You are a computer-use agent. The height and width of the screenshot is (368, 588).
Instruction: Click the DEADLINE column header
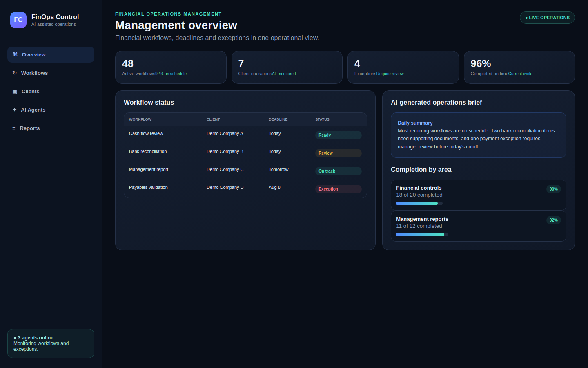[x=278, y=119]
